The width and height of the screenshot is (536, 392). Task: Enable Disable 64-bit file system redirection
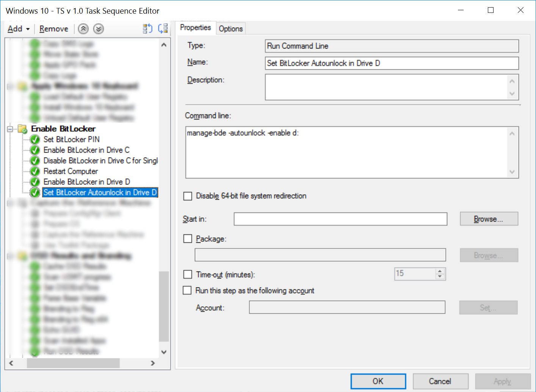[188, 196]
